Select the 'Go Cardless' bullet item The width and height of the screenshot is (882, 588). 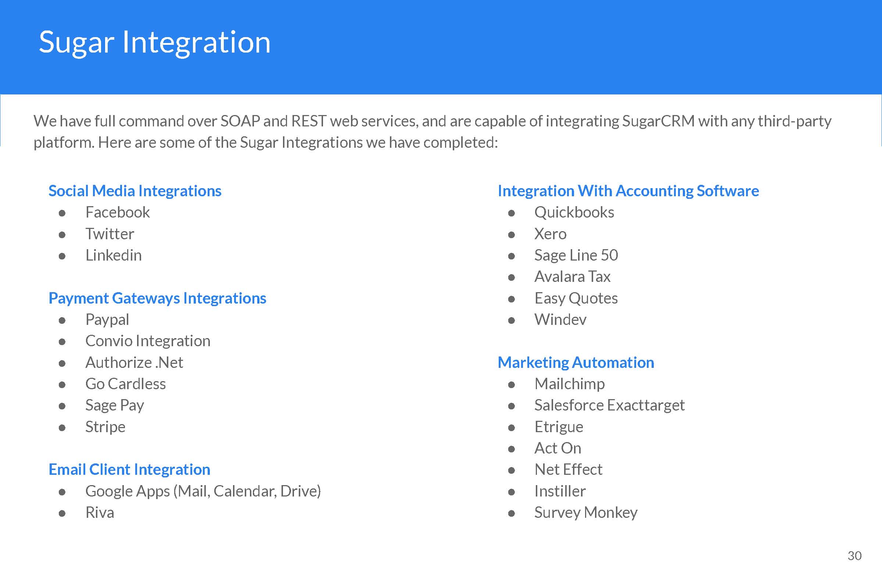[125, 384]
